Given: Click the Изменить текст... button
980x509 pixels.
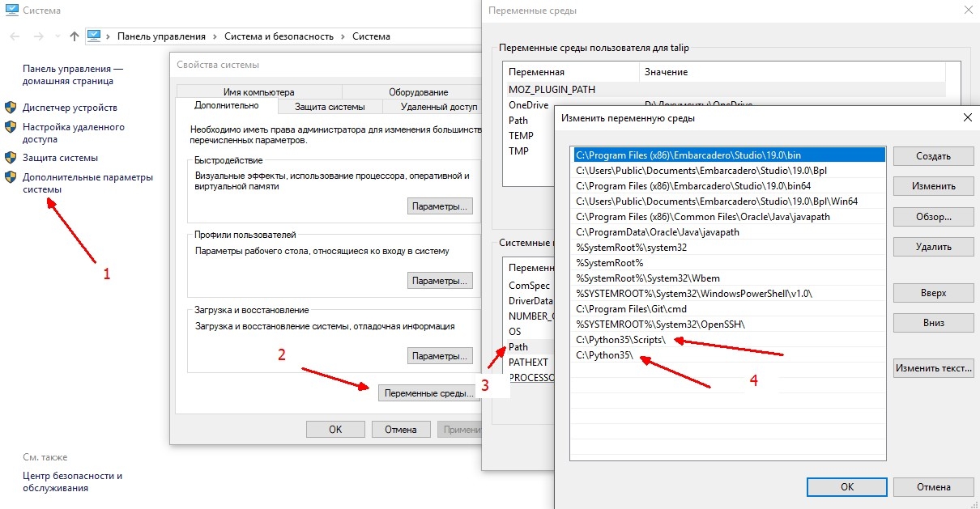Looking at the screenshot, I should 933,368.
